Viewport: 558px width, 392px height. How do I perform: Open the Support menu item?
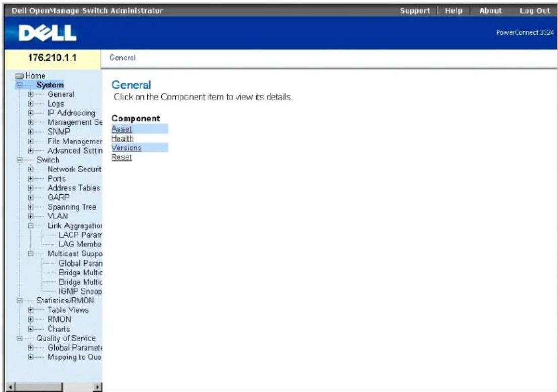(415, 11)
